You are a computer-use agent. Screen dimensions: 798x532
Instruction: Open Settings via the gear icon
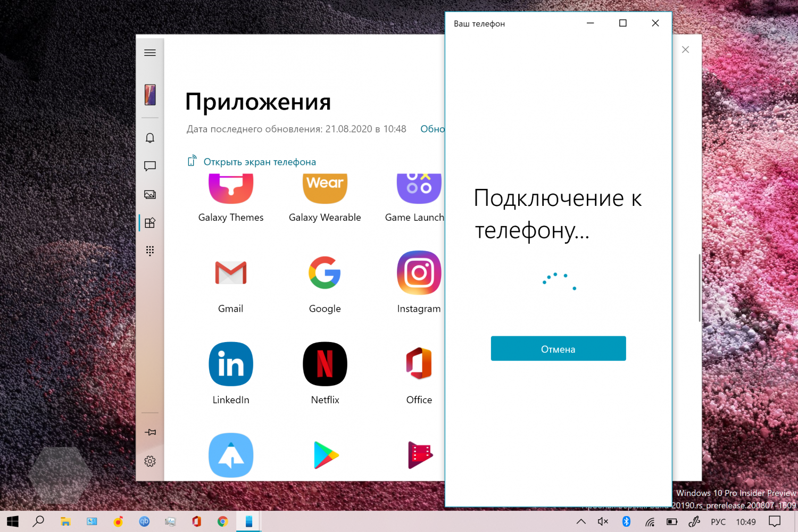[150, 461]
